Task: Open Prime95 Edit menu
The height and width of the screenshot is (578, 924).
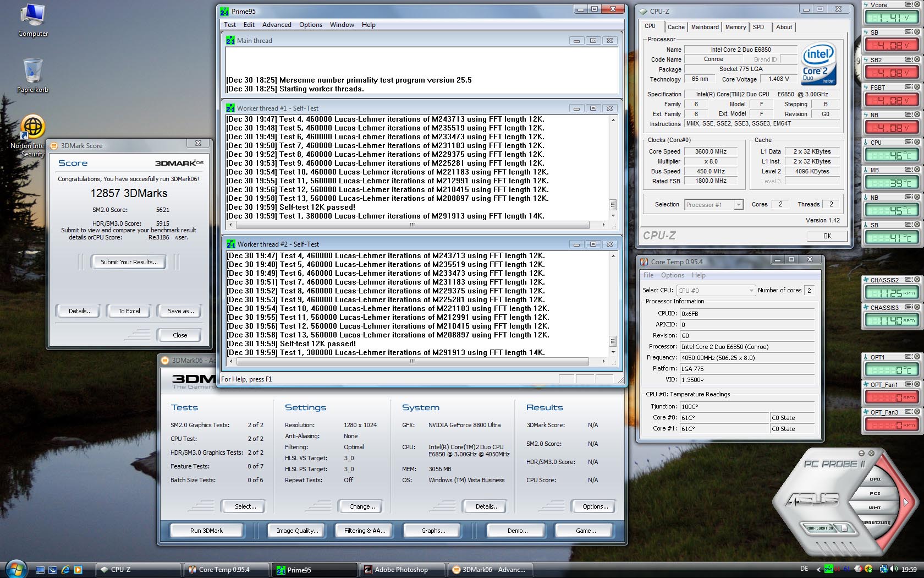Action: pos(249,25)
